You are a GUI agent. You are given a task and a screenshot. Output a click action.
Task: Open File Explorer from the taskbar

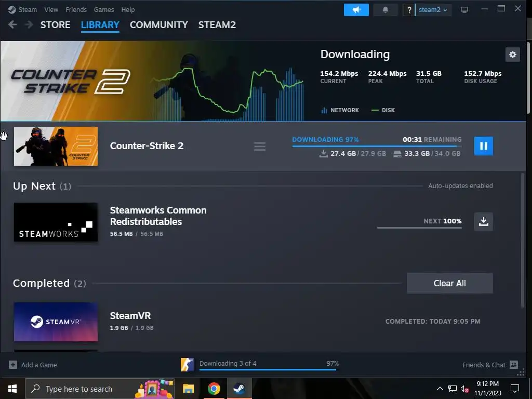(x=188, y=389)
